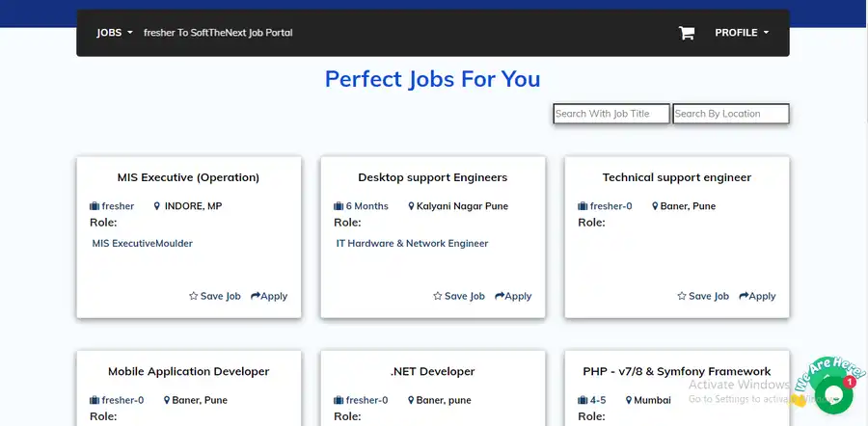Click star icon on Technical support engineer card

coord(681,297)
